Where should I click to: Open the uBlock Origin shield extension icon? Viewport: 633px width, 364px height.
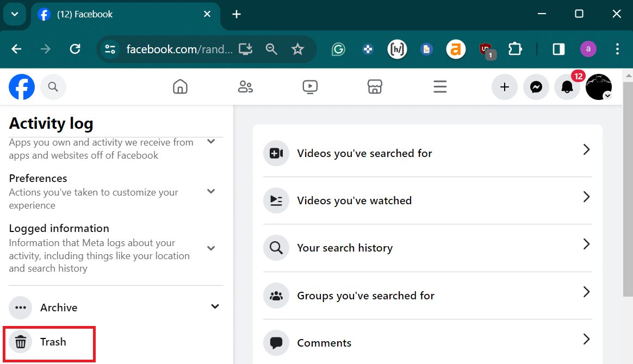tap(487, 51)
